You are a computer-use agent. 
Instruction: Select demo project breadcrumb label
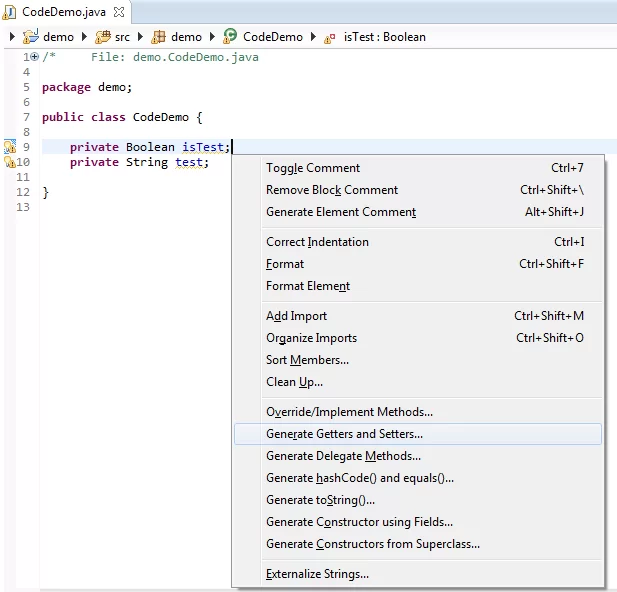coord(59,37)
